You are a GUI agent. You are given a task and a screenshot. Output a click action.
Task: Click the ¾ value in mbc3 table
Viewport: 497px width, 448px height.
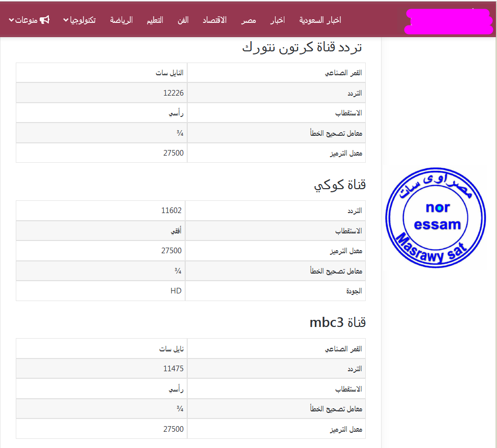[x=180, y=409]
